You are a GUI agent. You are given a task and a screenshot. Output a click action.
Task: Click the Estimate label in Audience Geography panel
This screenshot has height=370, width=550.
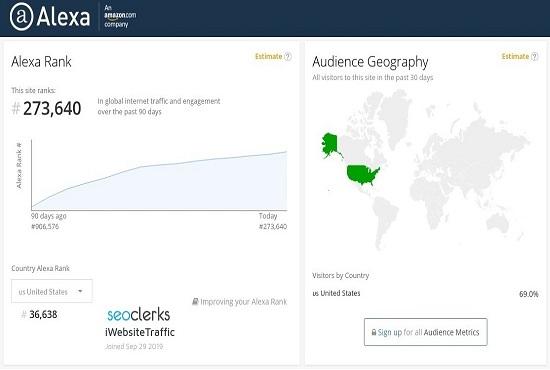515,56
